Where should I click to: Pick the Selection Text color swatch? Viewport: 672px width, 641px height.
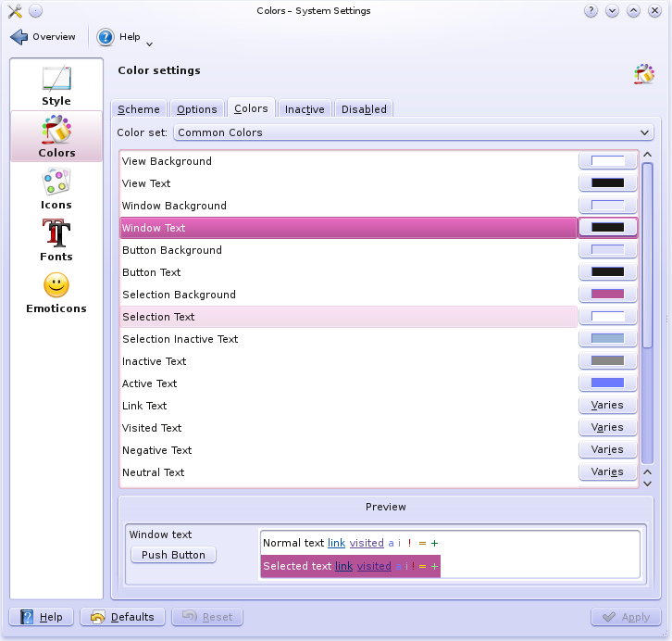[608, 317]
